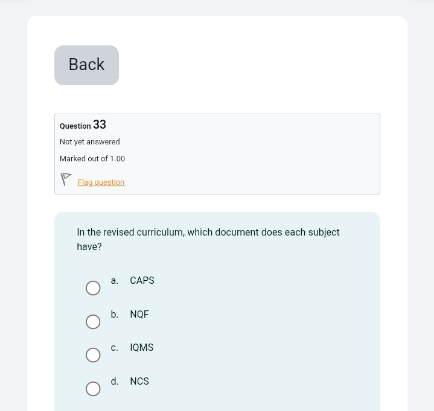This screenshot has width=434, height=411.
Task: Select the radio button for option a
Action: [93, 288]
